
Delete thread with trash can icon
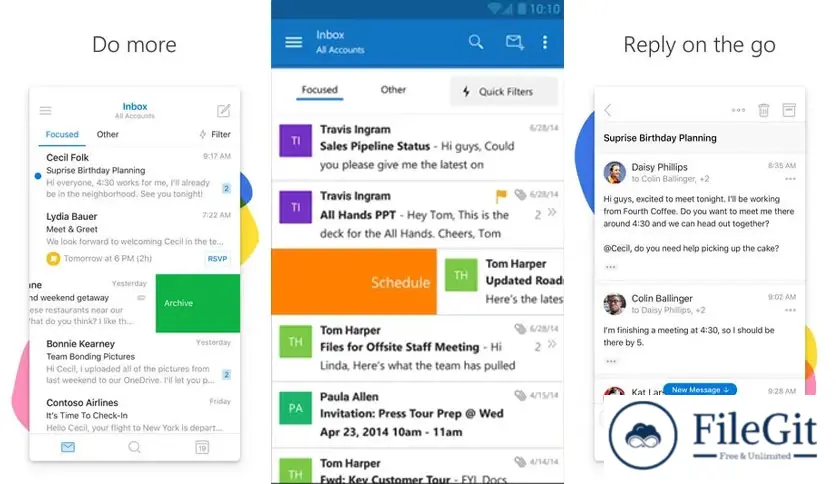pos(763,110)
